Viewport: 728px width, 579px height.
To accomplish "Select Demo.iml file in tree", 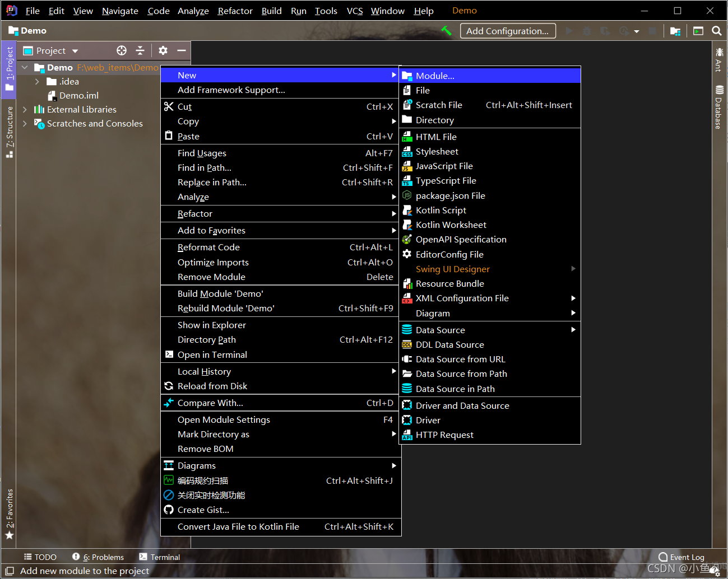I will 73,95.
